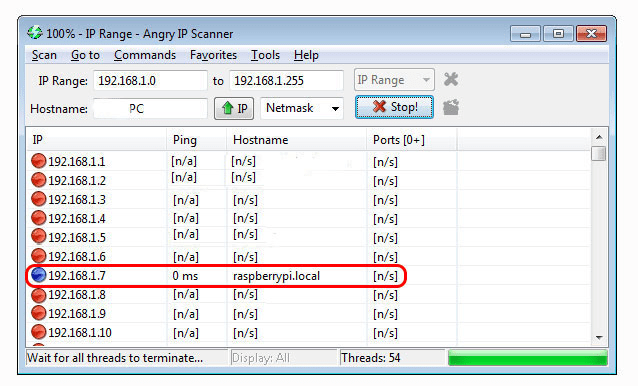638x386 pixels.
Task: Click the Angry IP Scanner title icon
Action: 35,33
